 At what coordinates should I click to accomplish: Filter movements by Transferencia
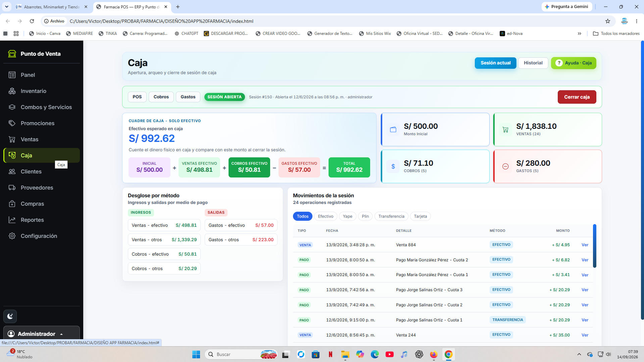click(x=391, y=216)
